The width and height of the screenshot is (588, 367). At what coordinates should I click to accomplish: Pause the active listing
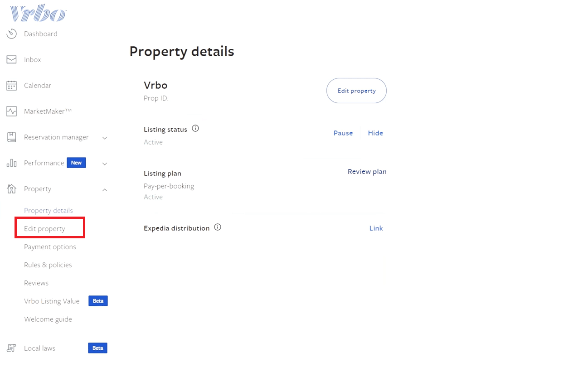343,133
